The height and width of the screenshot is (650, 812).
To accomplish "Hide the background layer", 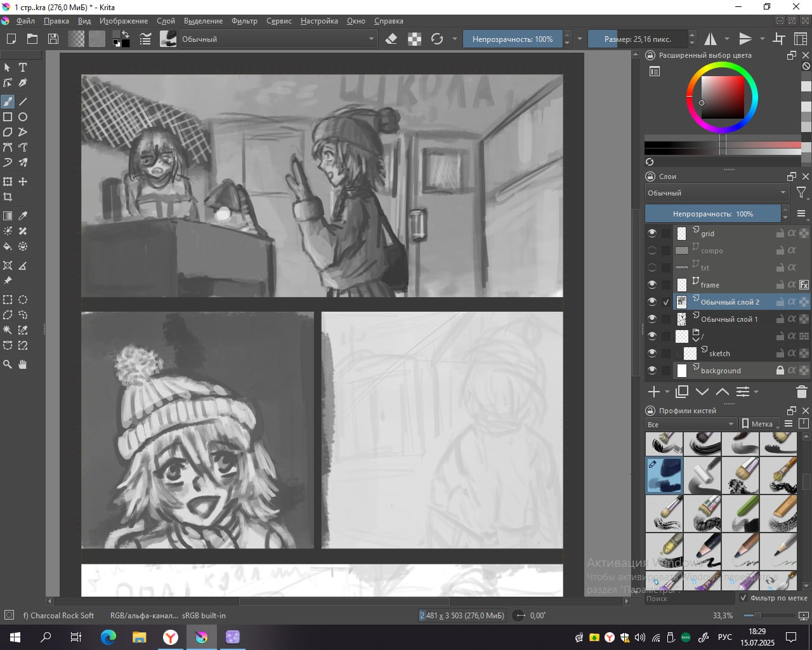I will point(652,370).
